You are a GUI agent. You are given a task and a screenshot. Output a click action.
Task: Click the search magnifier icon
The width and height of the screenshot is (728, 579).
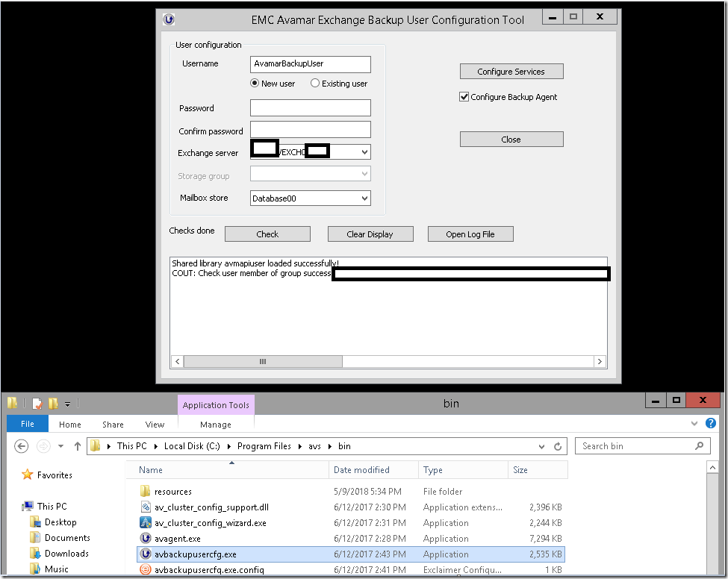pos(699,446)
